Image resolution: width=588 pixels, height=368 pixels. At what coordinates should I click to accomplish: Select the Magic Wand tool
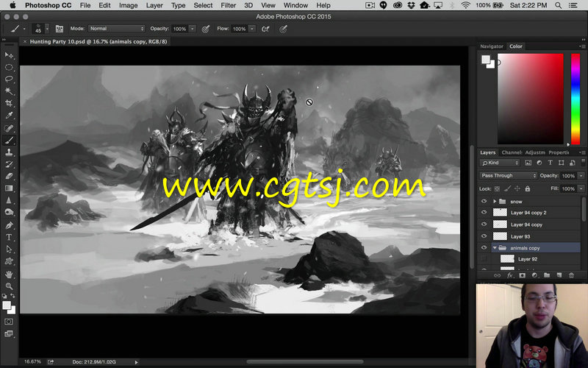coord(9,91)
